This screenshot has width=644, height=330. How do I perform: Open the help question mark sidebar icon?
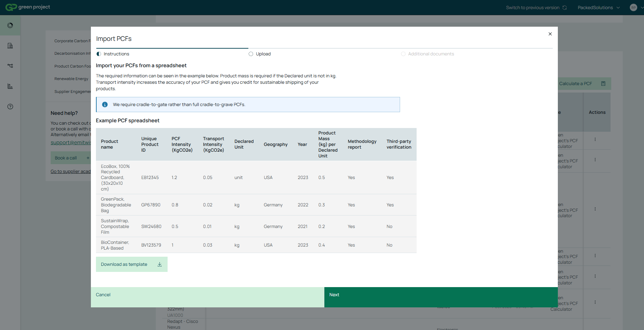10,107
